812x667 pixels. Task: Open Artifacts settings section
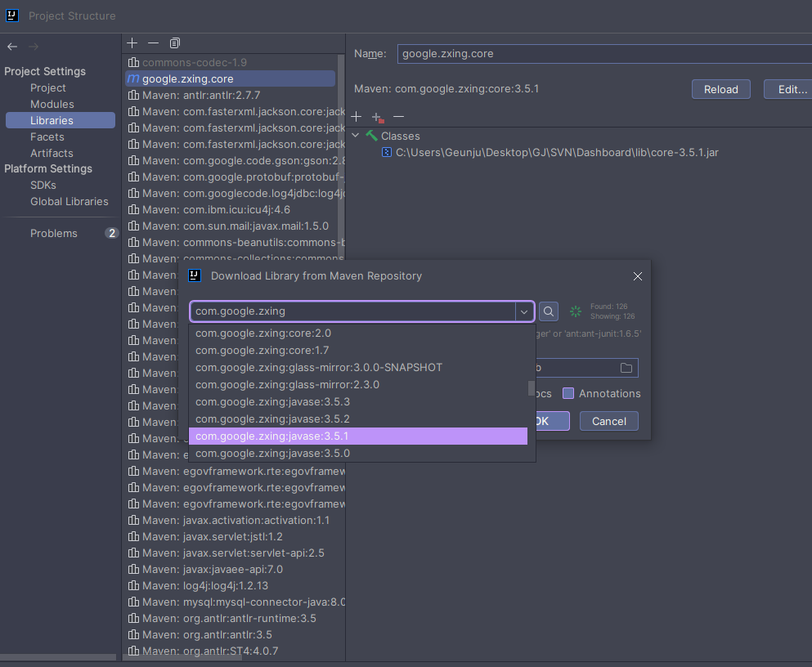coord(52,153)
